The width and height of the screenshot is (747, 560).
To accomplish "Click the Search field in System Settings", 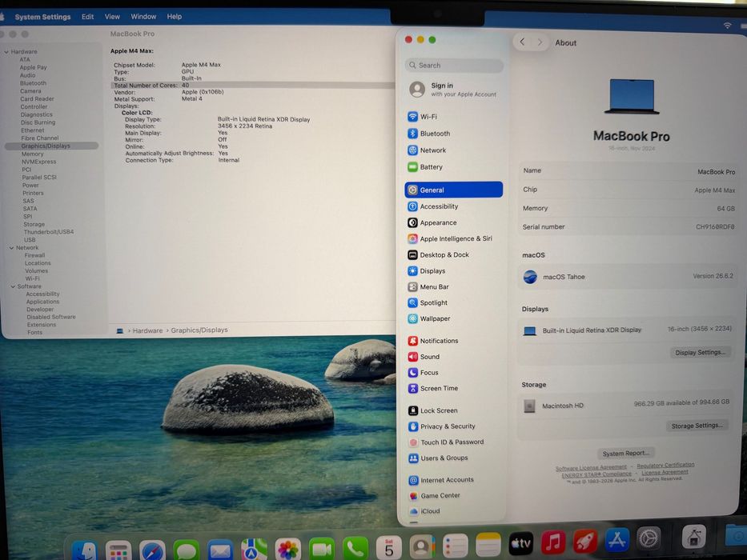I will [x=454, y=66].
